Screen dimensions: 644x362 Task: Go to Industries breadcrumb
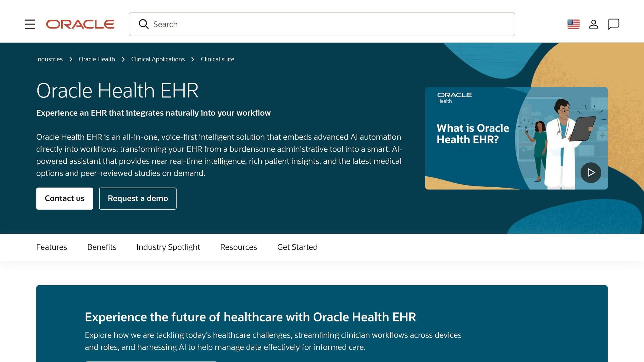(49, 59)
